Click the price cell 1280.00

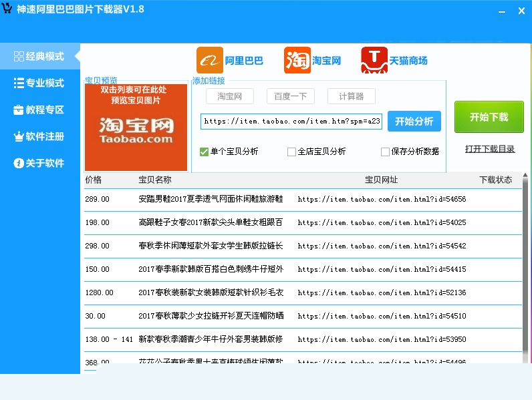point(99,293)
